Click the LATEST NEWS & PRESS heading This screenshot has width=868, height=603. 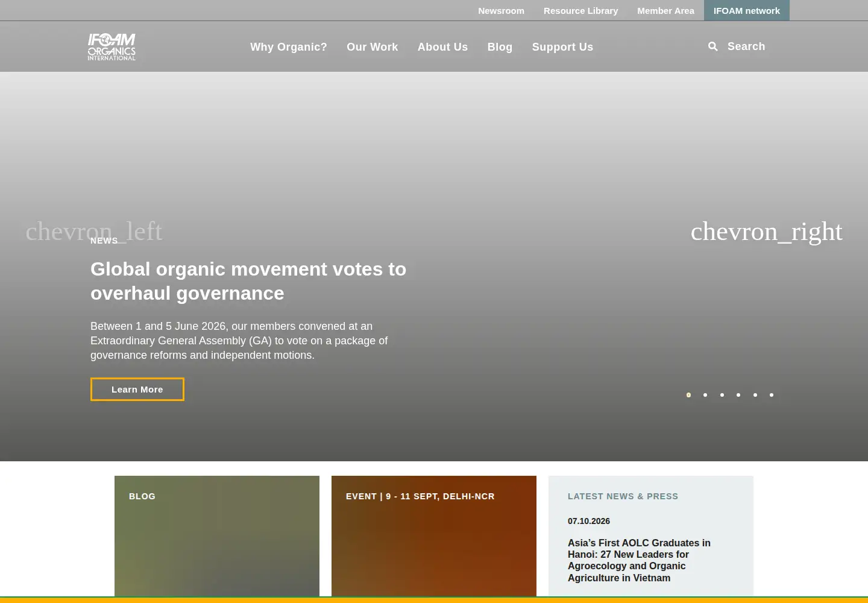[x=623, y=496]
